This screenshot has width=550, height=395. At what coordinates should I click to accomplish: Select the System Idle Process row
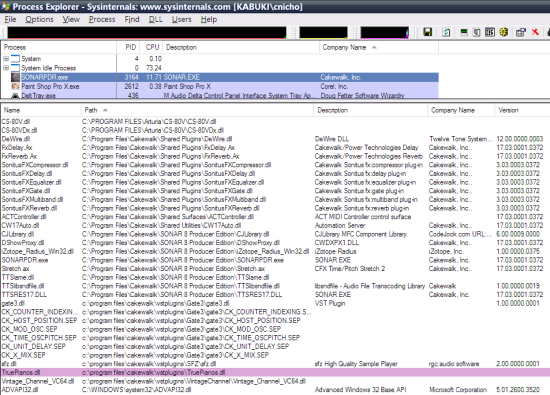click(x=220, y=68)
